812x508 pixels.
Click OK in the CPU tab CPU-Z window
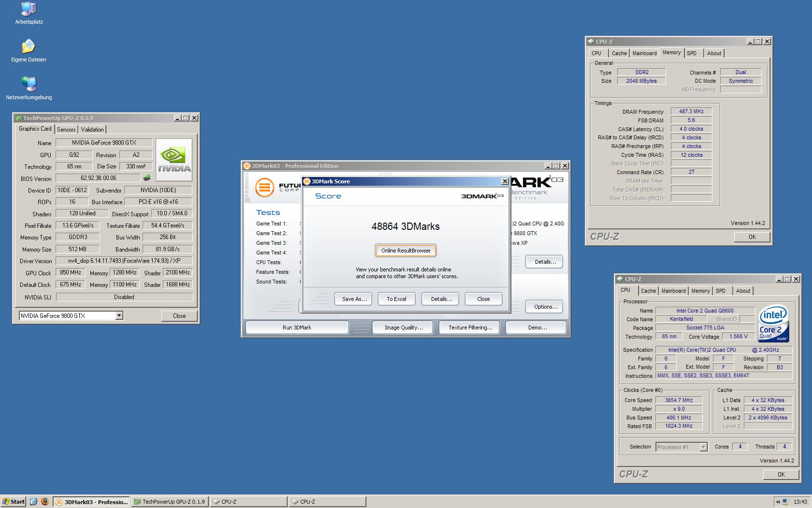[781, 475]
